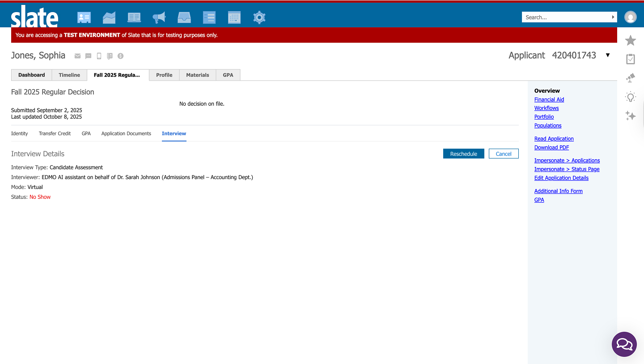The image size is (644, 364).
Task: Open the calendar Scheduler icon
Action: coord(234,17)
